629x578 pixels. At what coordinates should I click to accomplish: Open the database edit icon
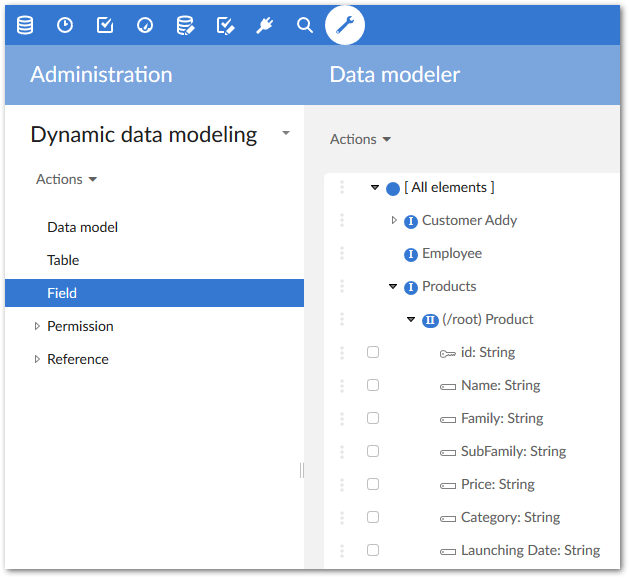[x=185, y=25]
